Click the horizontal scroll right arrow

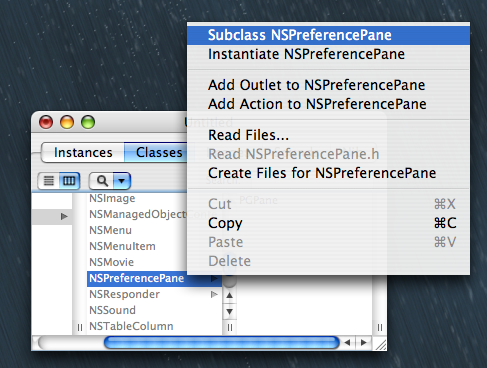[364, 343]
